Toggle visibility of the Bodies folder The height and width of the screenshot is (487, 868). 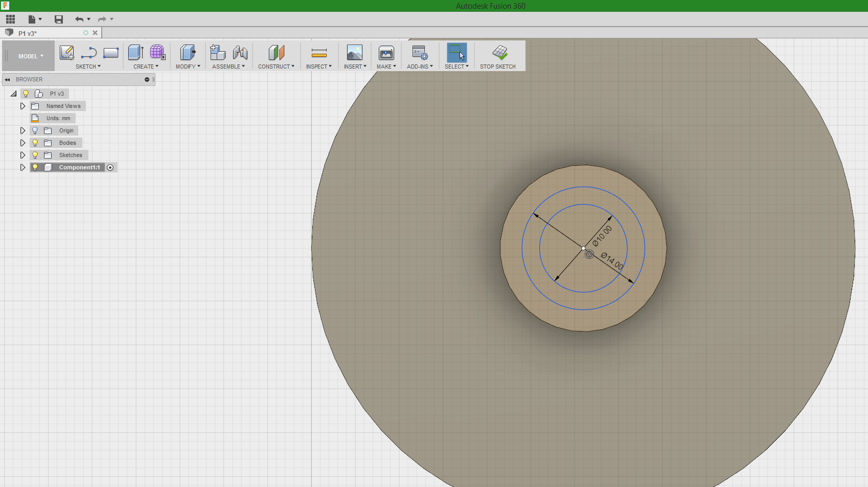coord(35,143)
